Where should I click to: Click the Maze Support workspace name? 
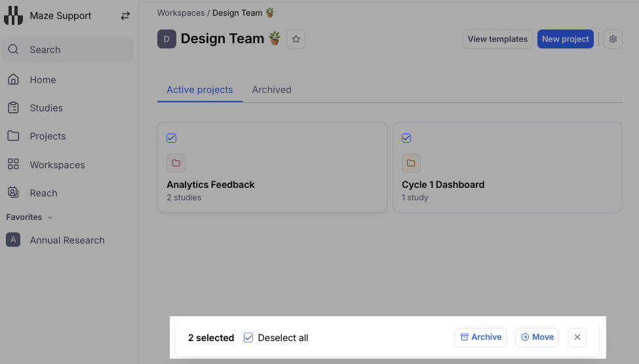click(x=60, y=16)
